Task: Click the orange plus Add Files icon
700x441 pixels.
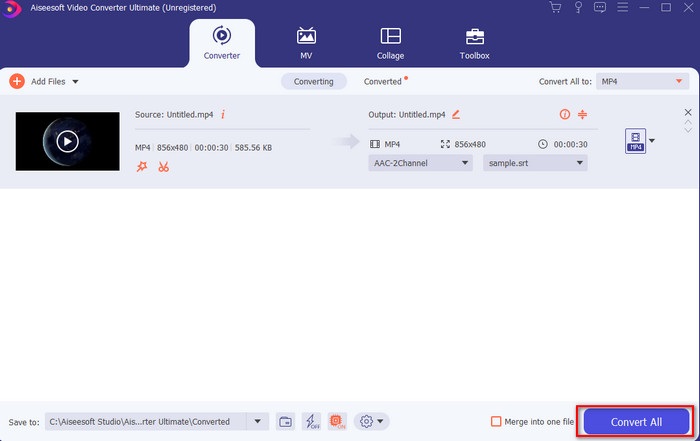Action: (x=17, y=81)
